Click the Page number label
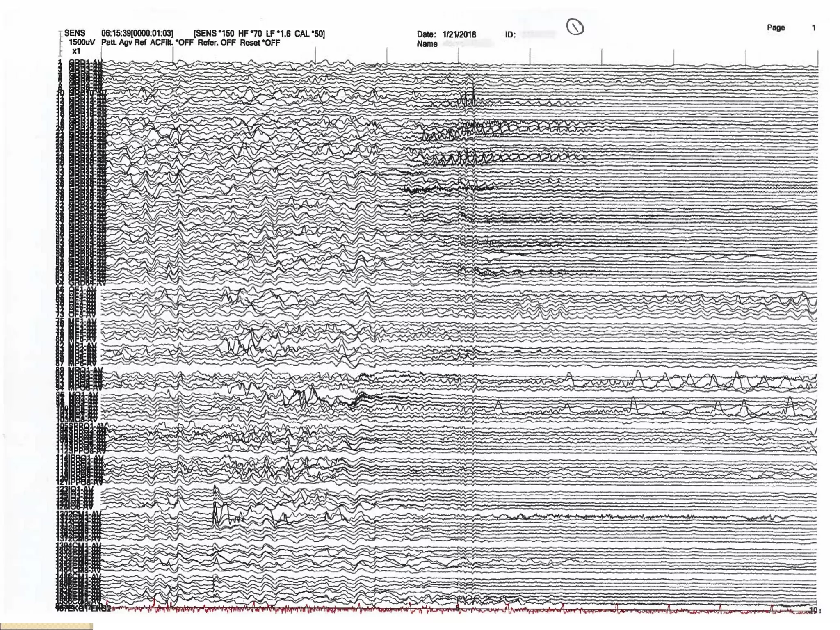The image size is (840, 630). 776,27
